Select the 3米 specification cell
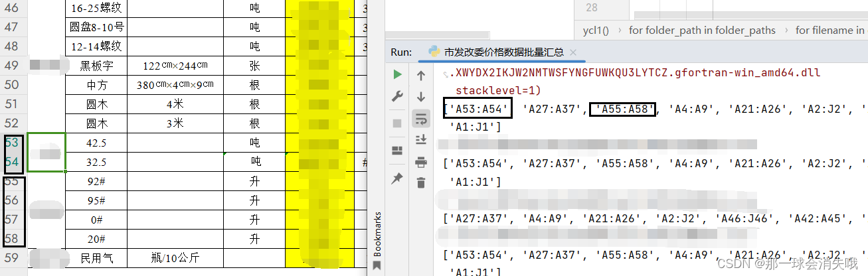The height and width of the screenshot is (276, 868). point(175,123)
